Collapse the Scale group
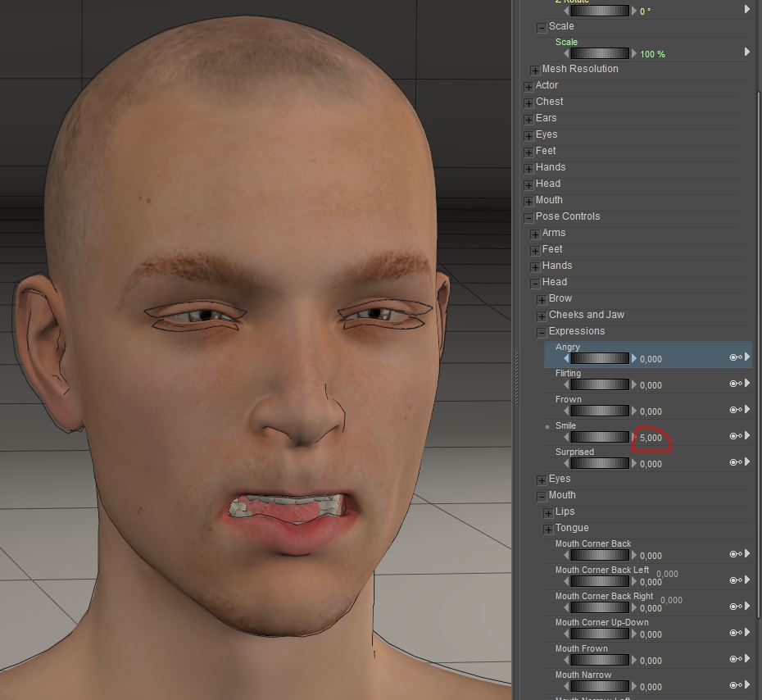 tap(542, 28)
